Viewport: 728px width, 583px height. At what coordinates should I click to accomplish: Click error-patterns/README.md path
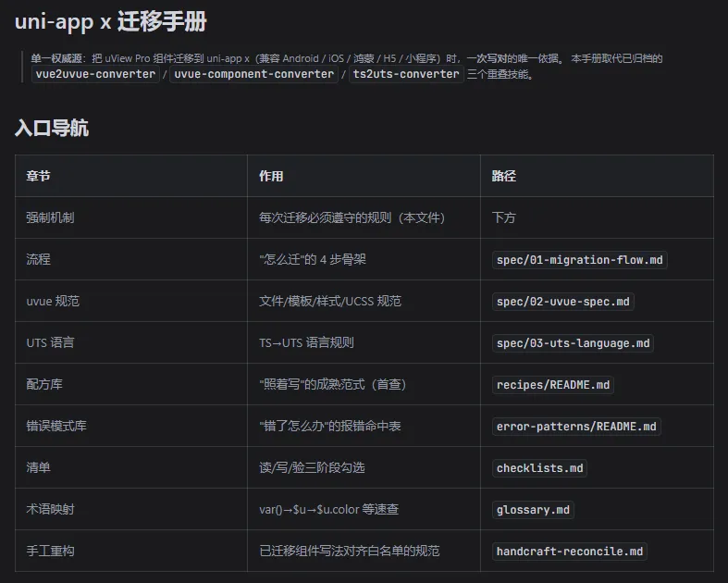[x=576, y=427]
